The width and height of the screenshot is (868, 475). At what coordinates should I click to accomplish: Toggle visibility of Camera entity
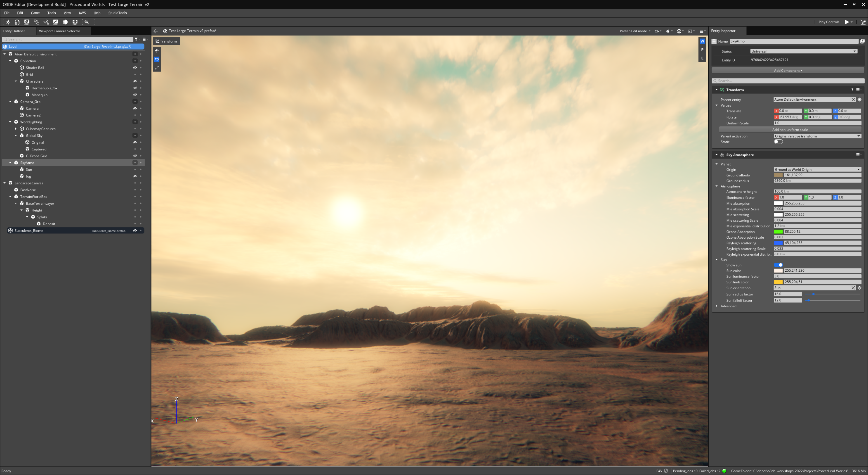coord(135,109)
